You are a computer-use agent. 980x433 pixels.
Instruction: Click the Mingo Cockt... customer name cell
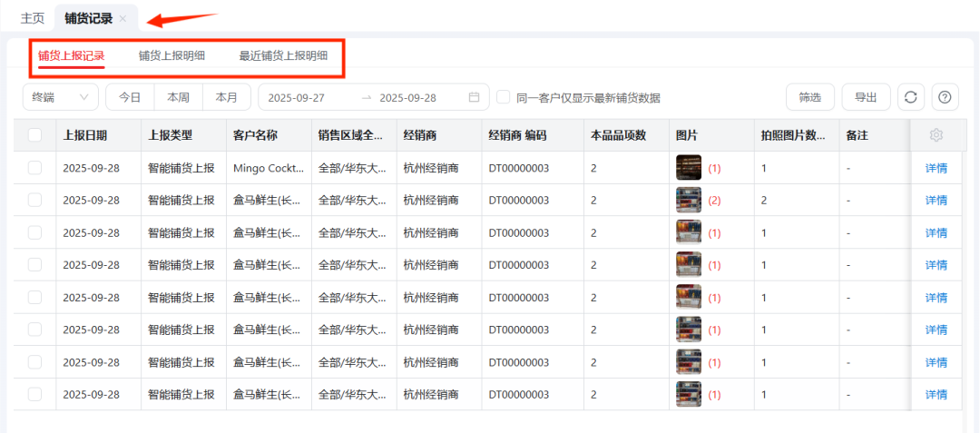pyautogui.click(x=269, y=167)
